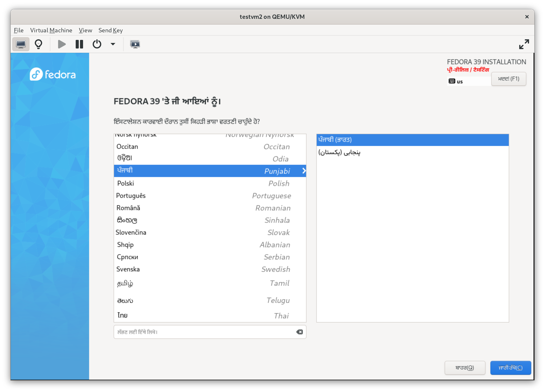Image resolution: width=545 pixels, height=392 pixels.
Task: Click the Quit (Q) button
Action: tap(465, 368)
